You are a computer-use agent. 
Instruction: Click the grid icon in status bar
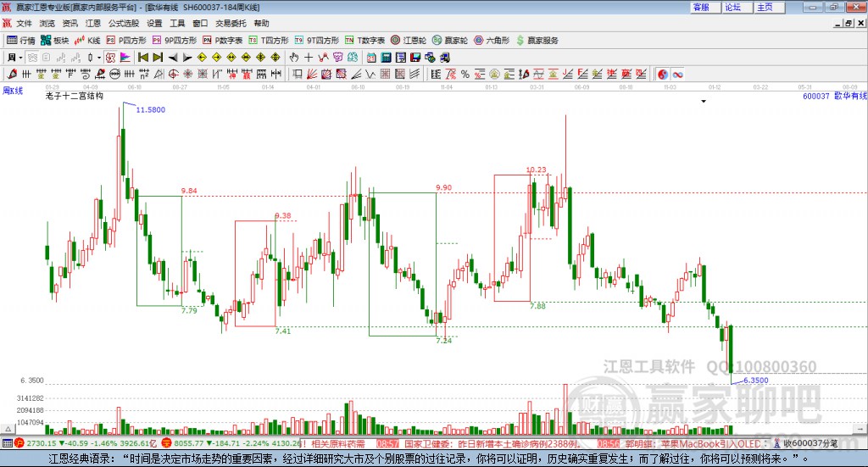pos(7,443)
